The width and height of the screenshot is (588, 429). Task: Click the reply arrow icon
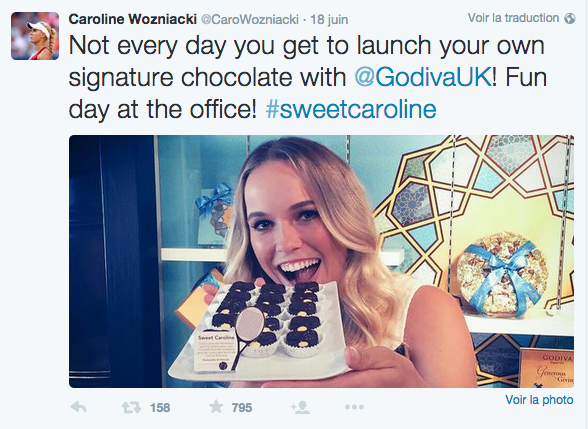79,407
